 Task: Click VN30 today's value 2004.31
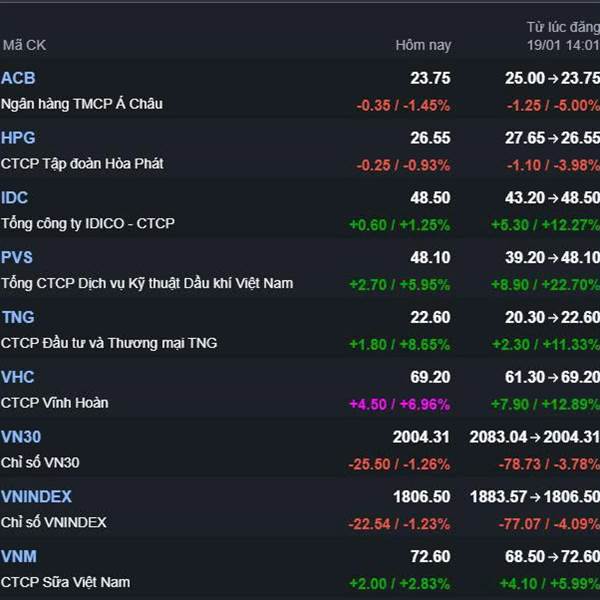click(422, 437)
